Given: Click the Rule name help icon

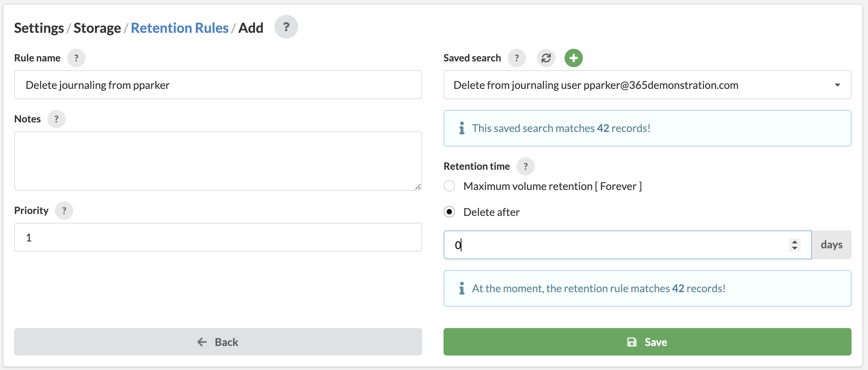Looking at the screenshot, I should point(76,58).
